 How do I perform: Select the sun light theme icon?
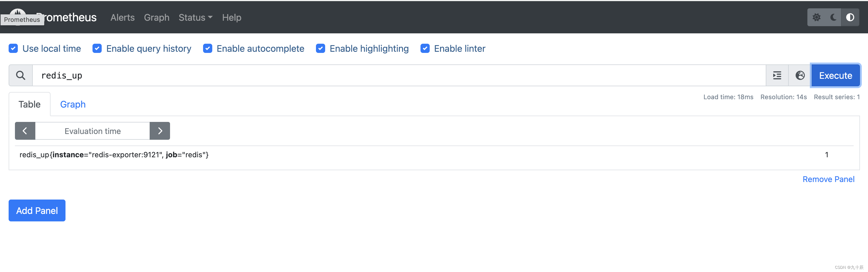pyautogui.click(x=817, y=17)
